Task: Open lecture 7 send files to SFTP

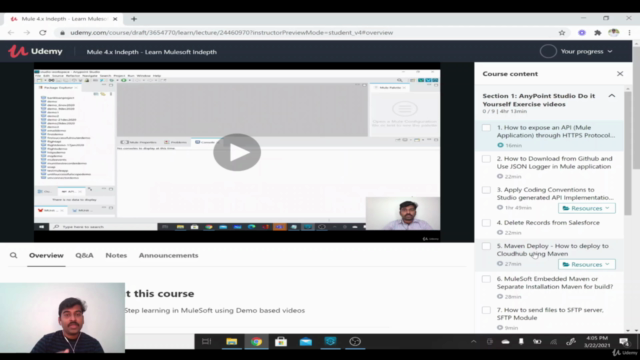Action: coord(550,313)
